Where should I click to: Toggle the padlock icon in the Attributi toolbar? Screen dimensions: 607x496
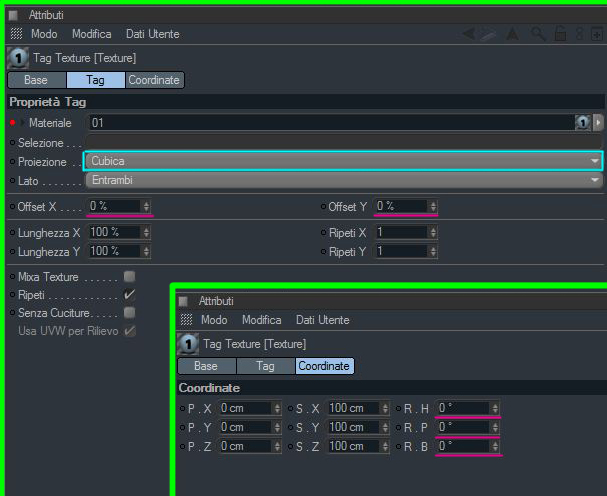tap(560, 34)
